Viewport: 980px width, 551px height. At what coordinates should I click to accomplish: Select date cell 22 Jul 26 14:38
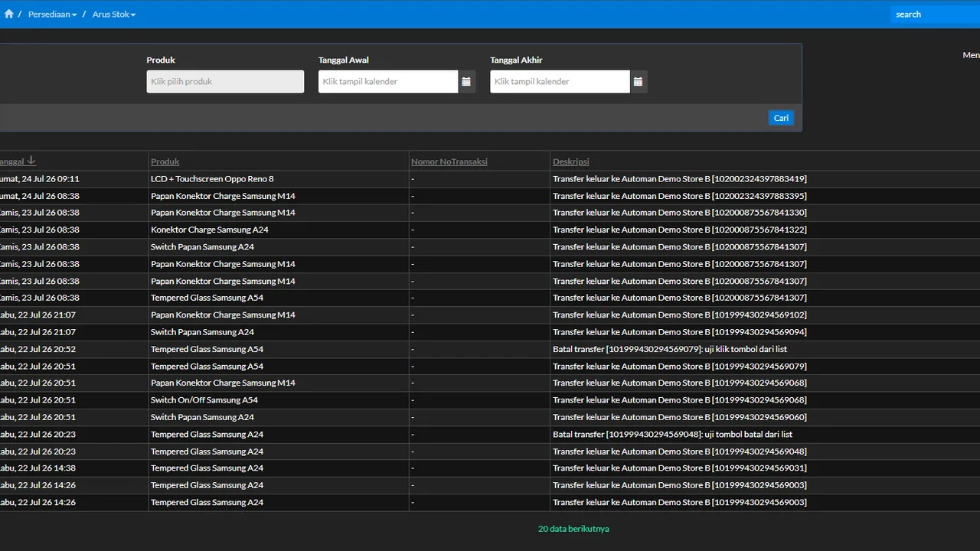point(38,468)
